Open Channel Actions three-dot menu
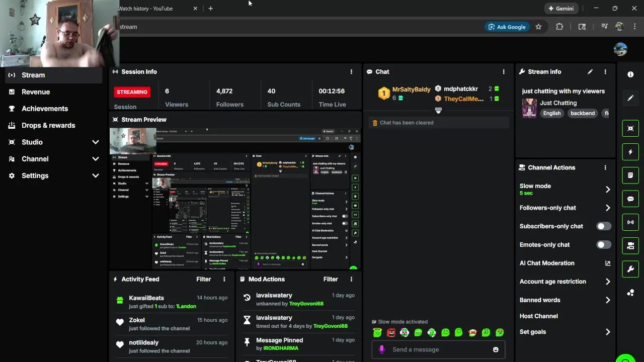Viewport: 644px width, 362px height. [x=605, y=167]
